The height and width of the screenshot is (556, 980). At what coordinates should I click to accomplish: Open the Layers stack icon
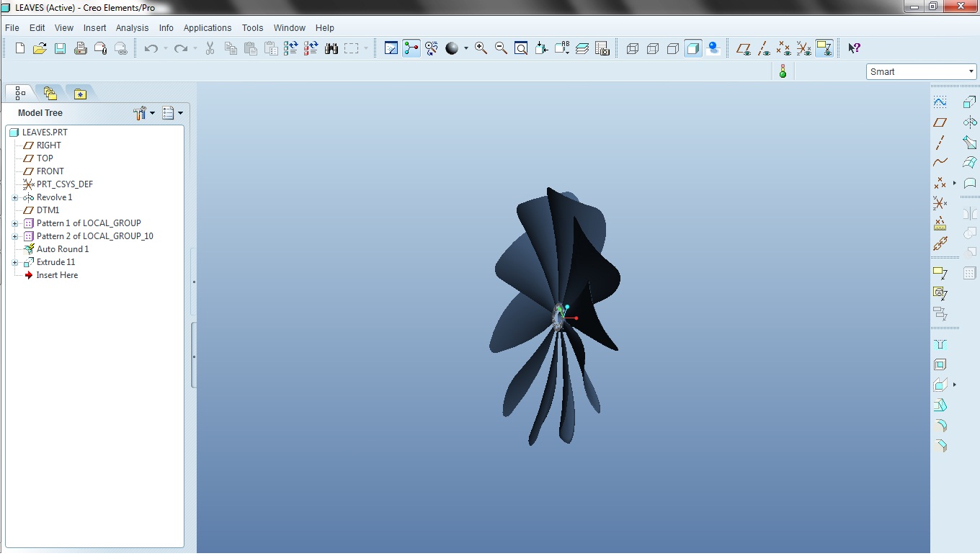click(x=582, y=48)
